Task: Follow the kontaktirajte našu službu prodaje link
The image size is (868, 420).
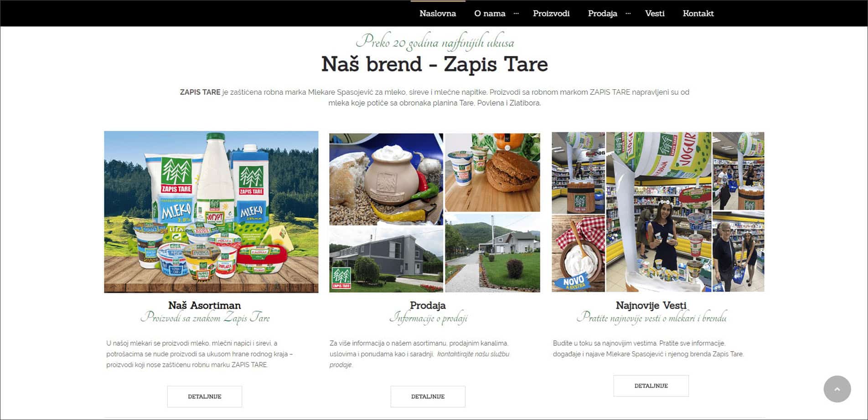Action: click(x=419, y=359)
